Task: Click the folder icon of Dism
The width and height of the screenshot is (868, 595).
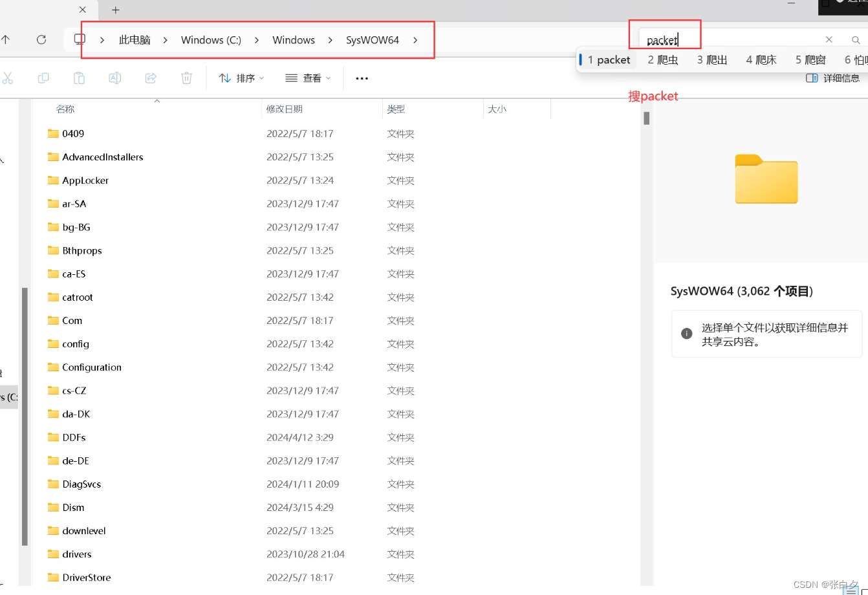Action: tap(53, 507)
